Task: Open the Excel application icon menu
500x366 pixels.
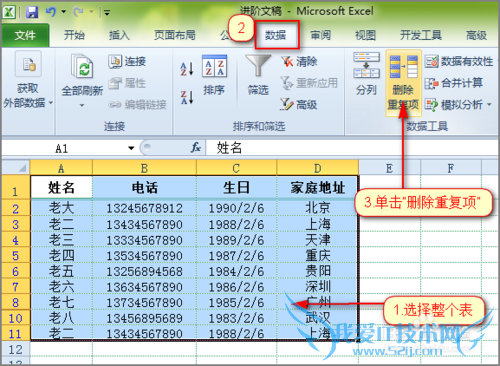Action: click(9, 12)
